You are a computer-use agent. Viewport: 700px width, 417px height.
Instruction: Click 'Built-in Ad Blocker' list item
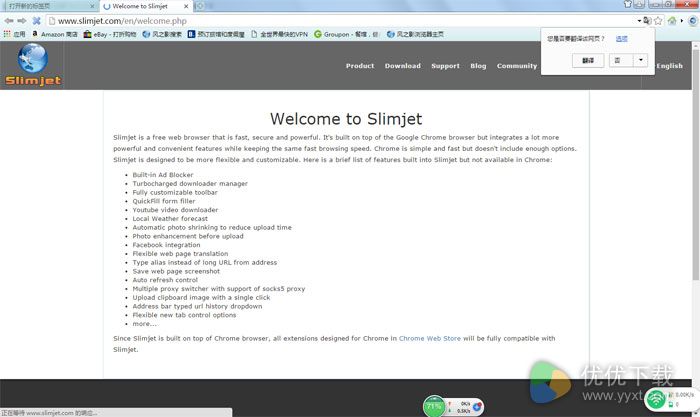(x=163, y=175)
